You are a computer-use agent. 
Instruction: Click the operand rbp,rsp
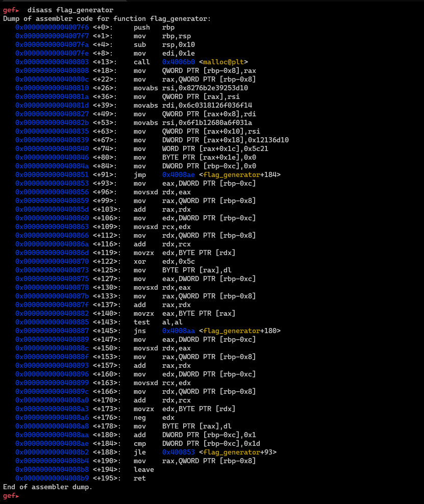tap(177, 36)
